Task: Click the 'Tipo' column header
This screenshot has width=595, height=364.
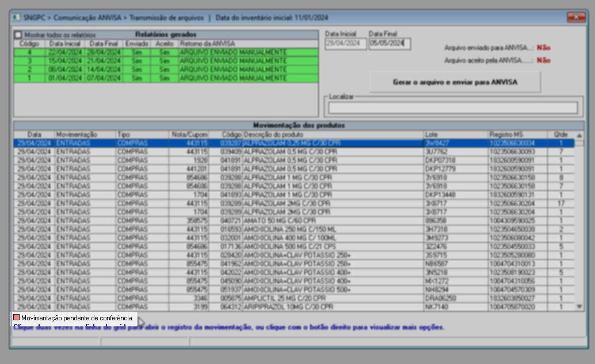Action: 142,135
